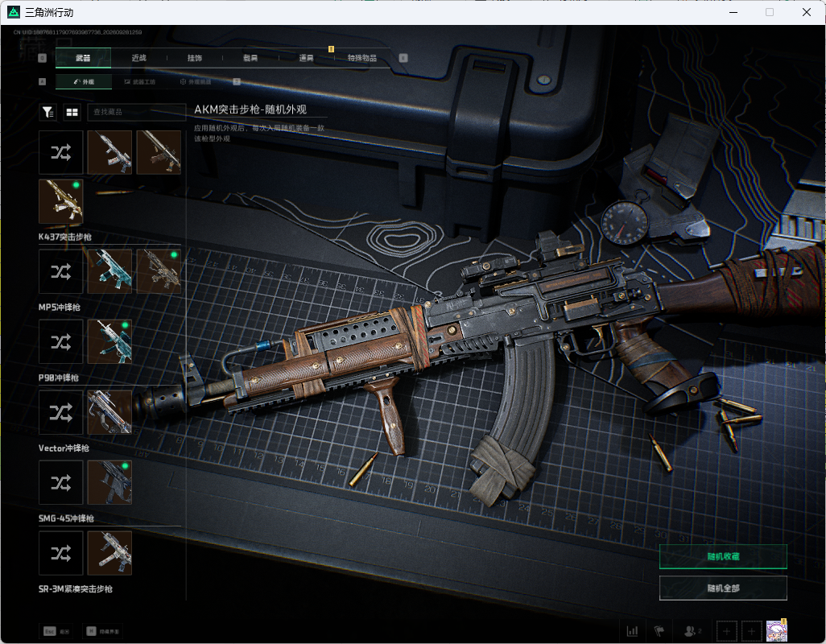Click the 随机全部 button
The width and height of the screenshot is (826, 644).
click(723, 588)
